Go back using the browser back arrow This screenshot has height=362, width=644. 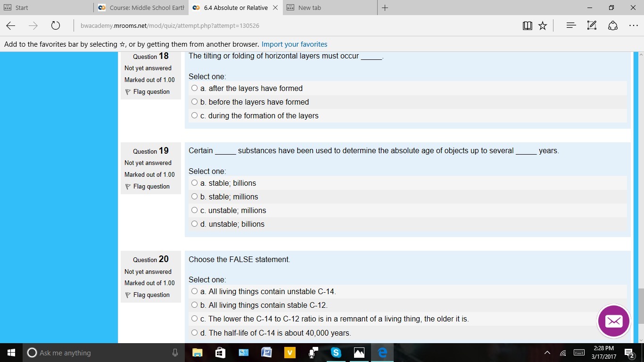[x=11, y=26]
